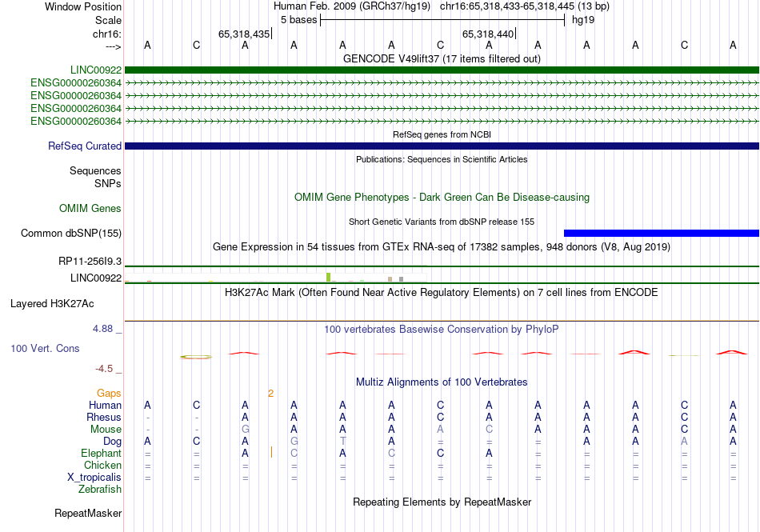Click the Elephant alignment row label

pos(101,453)
